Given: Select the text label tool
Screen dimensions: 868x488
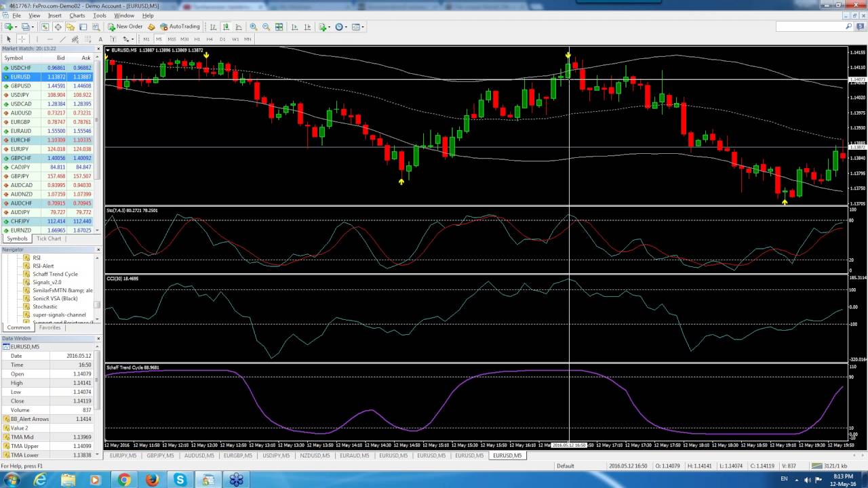Looking at the screenshot, I should coord(113,39).
